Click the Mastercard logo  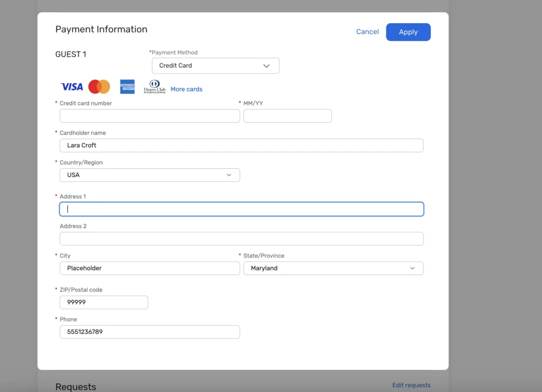tap(99, 87)
